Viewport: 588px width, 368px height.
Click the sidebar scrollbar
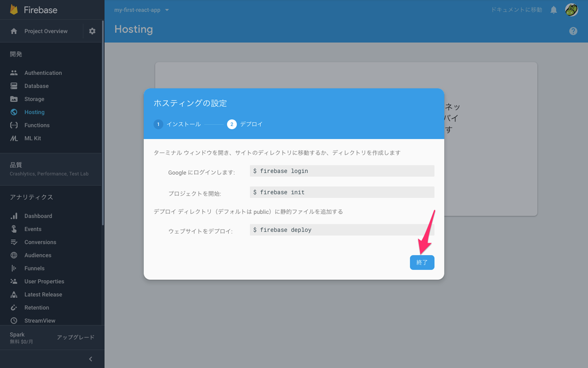pos(102,123)
